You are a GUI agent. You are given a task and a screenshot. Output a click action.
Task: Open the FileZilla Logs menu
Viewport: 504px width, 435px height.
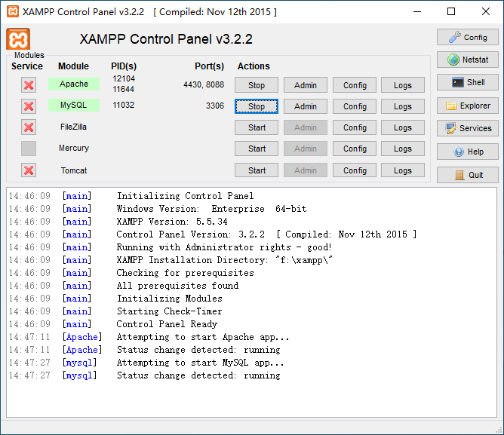(x=403, y=127)
